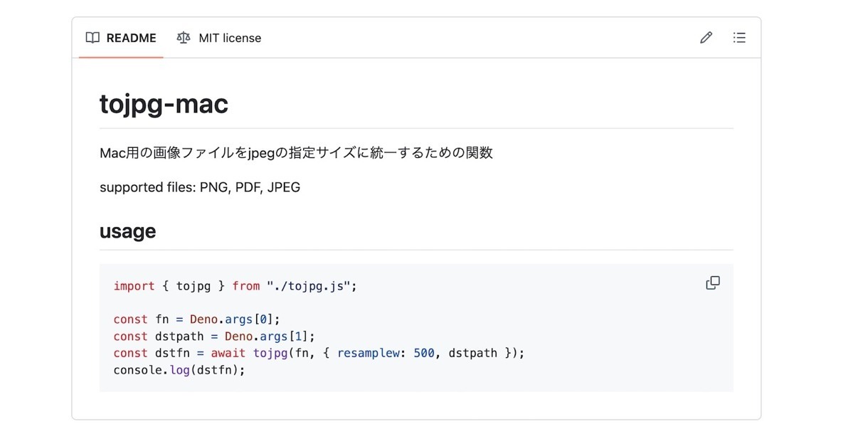Viewport: 868px width, 434px height.
Task: Click the resamplew value 500
Action: coord(424,353)
